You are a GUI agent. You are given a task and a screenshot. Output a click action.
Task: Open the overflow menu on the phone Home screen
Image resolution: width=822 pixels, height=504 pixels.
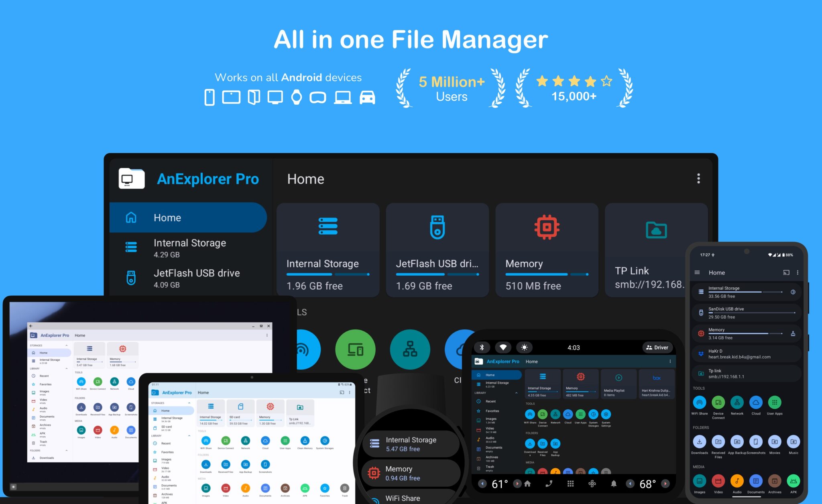[798, 272]
